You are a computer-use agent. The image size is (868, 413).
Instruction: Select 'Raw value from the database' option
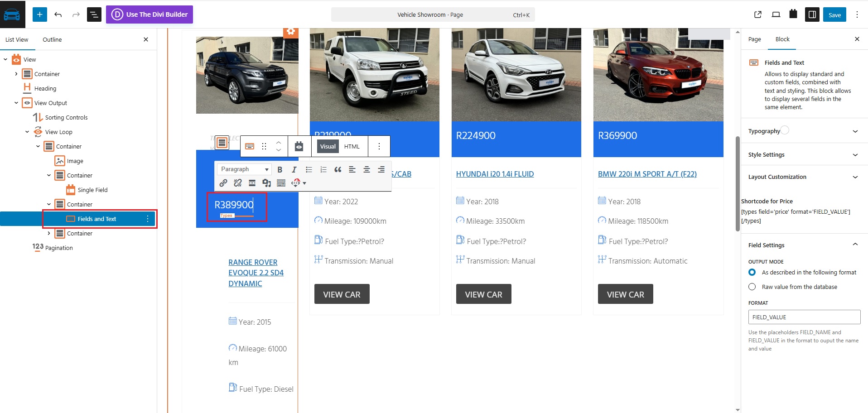(x=752, y=287)
